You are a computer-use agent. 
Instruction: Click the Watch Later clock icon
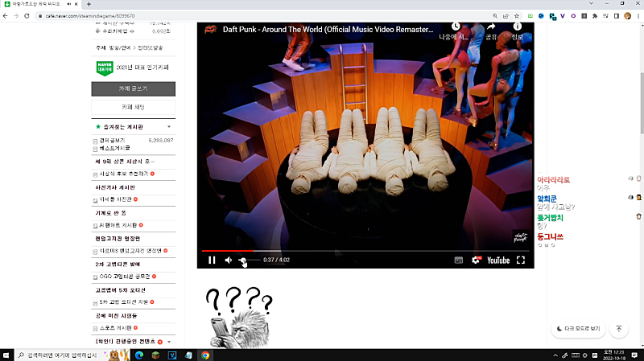coord(456,27)
